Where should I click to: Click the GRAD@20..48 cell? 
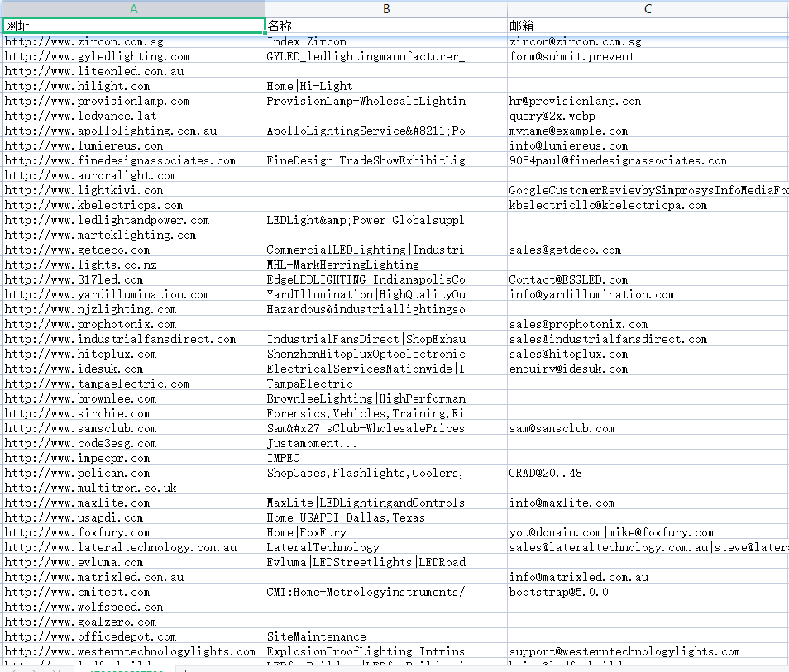click(x=648, y=473)
